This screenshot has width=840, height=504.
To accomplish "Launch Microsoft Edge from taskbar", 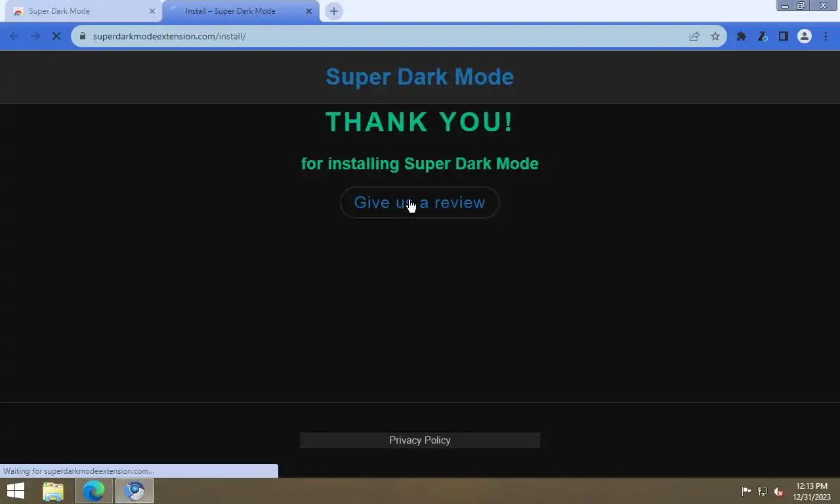I will [x=94, y=491].
